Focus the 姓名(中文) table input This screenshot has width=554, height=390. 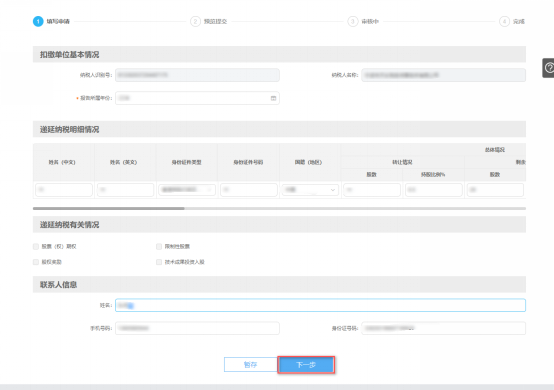[64, 190]
